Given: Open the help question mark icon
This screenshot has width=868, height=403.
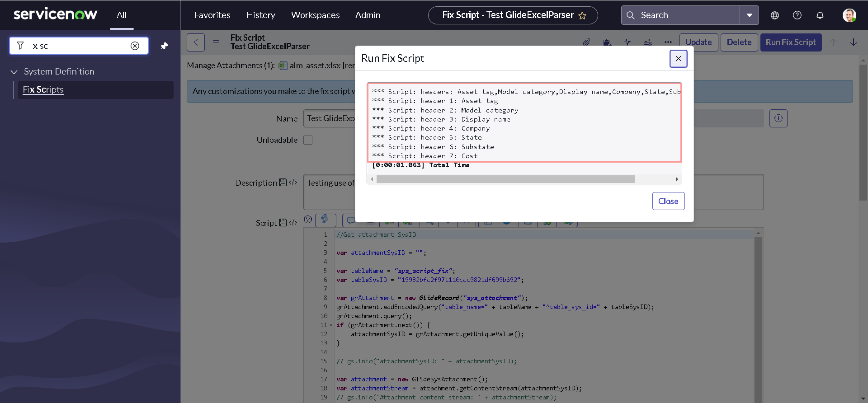Looking at the screenshot, I should [797, 15].
